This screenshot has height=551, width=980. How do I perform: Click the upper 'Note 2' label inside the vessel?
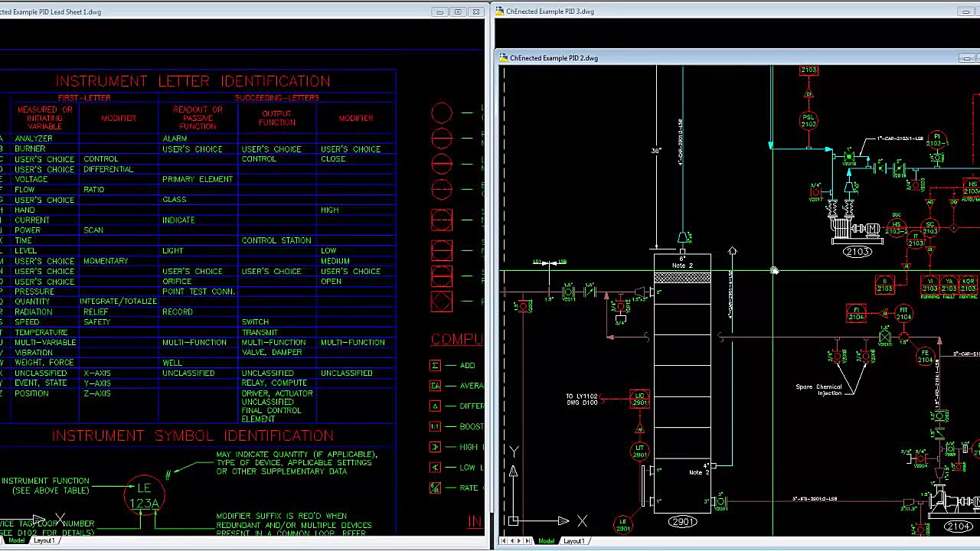682,266
